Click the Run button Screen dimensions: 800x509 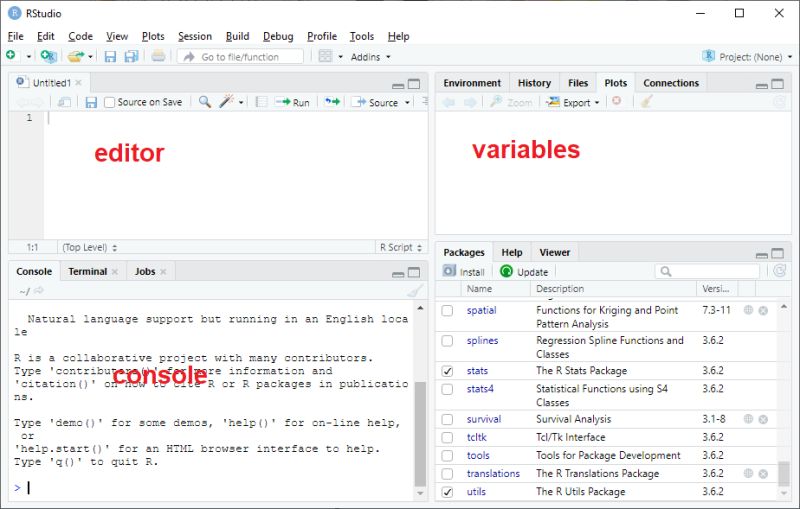coord(292,103)
